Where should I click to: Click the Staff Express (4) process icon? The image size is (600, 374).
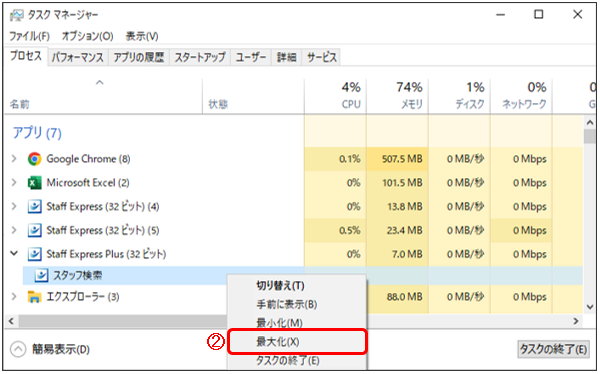[x=34, y=206]
